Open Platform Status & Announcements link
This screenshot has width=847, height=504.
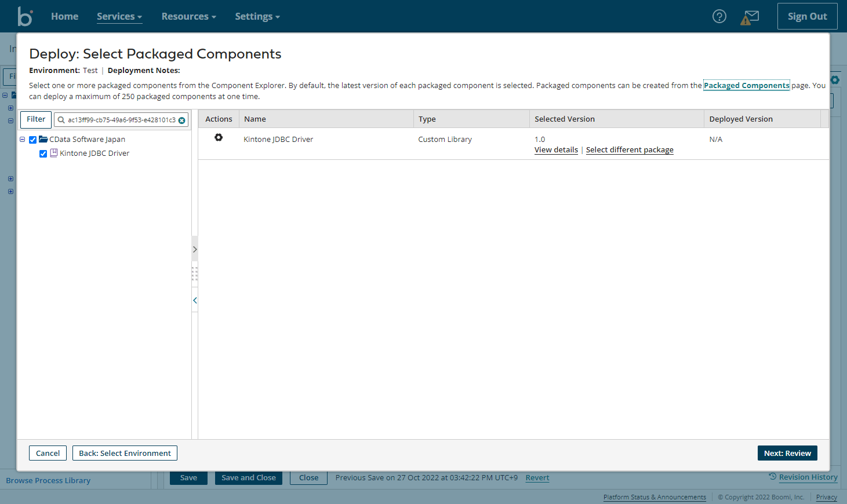[x=655, y=497]
